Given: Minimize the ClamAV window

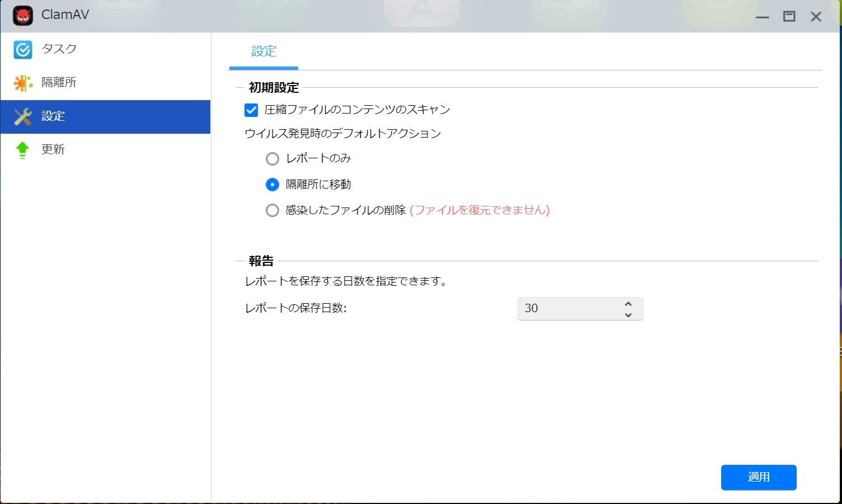Looking at the screenshot, I should pos(762,17).
